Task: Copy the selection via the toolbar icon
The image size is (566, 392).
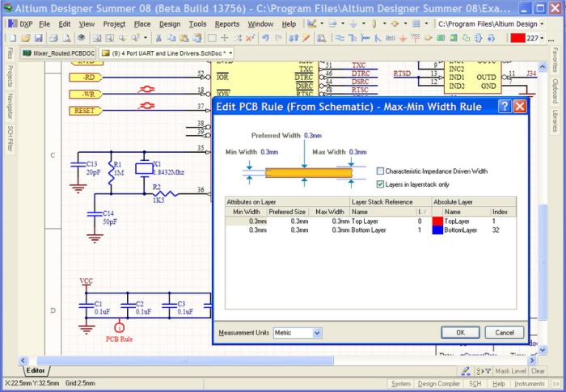Action: 171,38
